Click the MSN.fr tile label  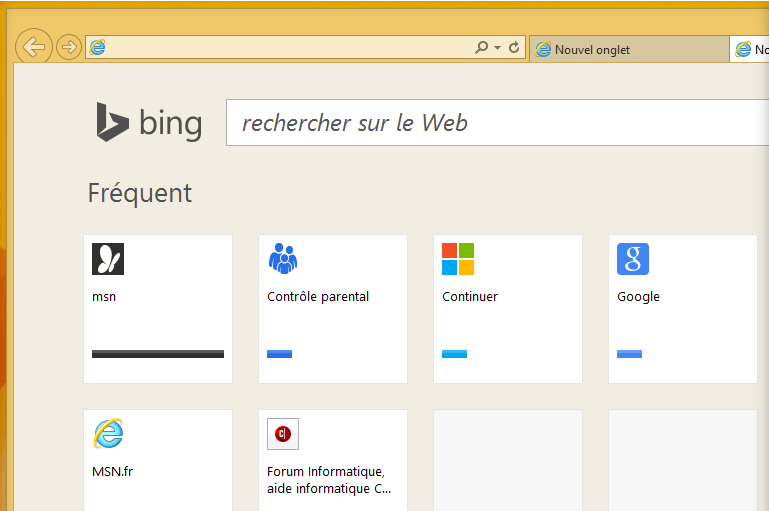(112, 471)
